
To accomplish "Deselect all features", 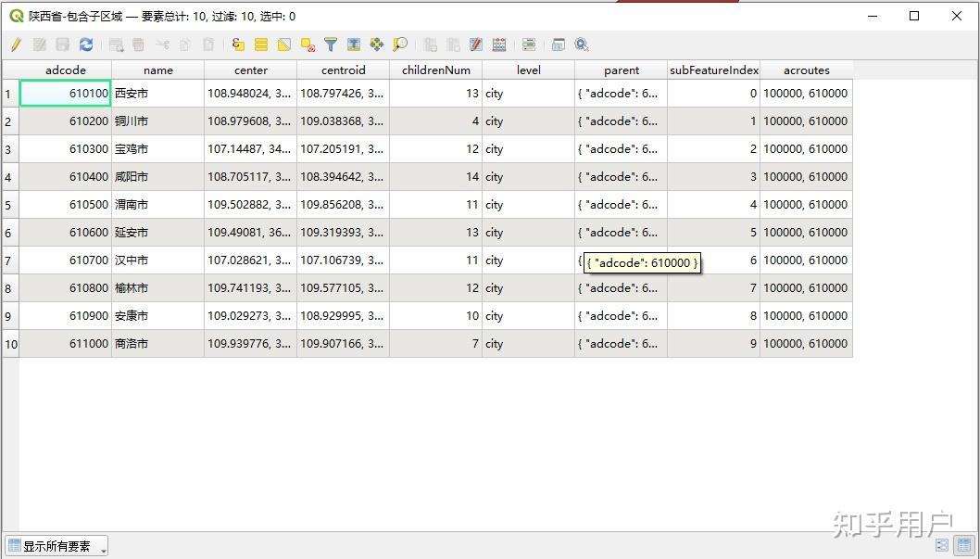I will point(308,44).
